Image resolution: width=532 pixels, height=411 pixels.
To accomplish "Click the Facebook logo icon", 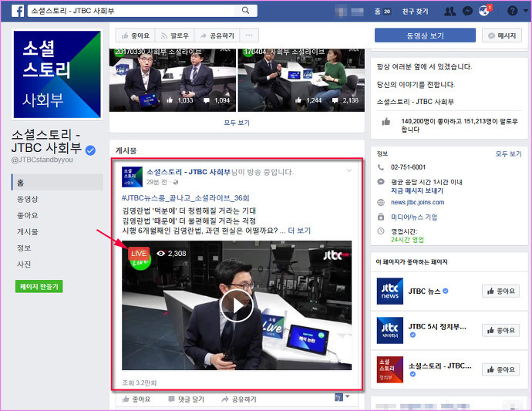I will point(18,11).
